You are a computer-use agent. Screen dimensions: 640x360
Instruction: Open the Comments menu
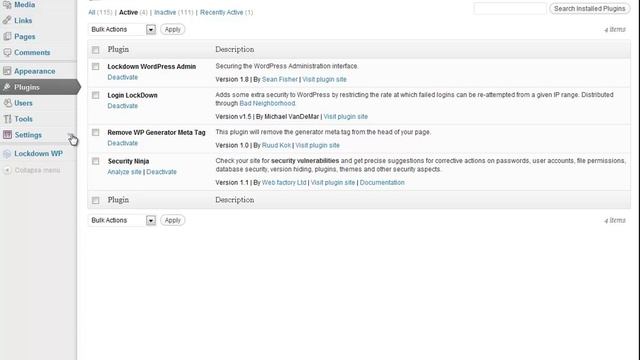32,52
